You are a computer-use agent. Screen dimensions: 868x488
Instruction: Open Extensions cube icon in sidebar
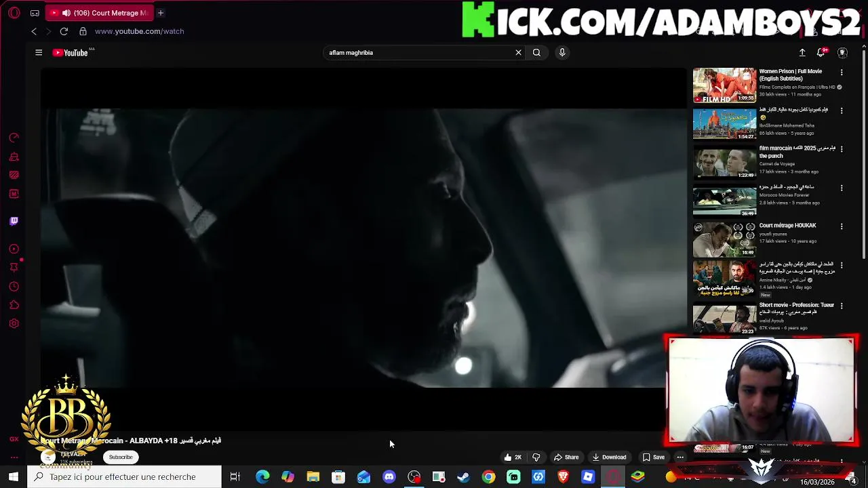[14, 305]
